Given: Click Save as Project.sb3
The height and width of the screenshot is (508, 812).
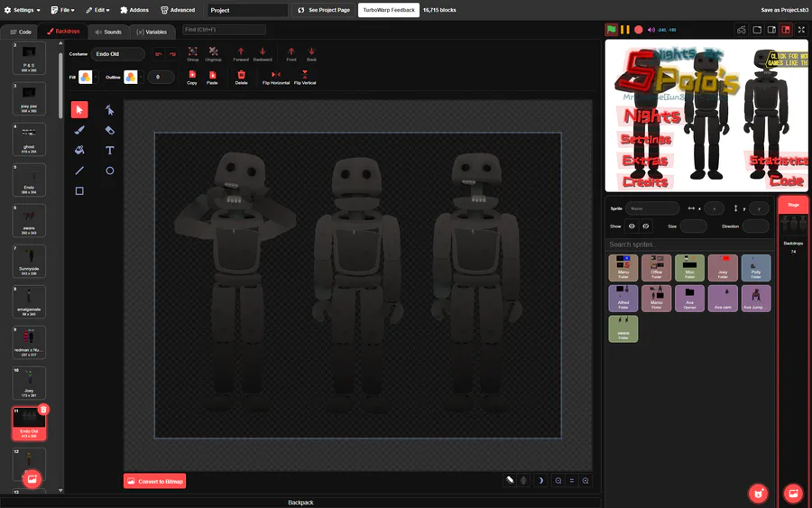Looking at the screenshot, I should coord(784,10).
